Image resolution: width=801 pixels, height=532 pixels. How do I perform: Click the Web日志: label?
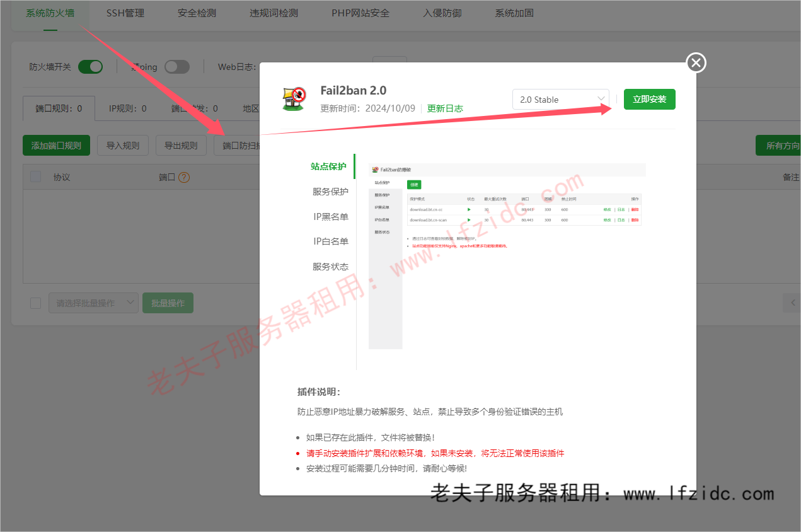click(236, 67)
